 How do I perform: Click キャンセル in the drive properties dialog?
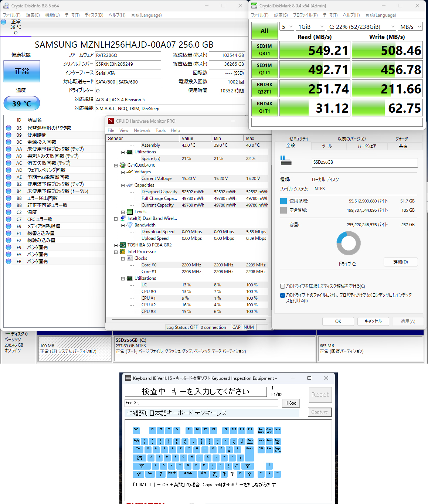point(373,321)
